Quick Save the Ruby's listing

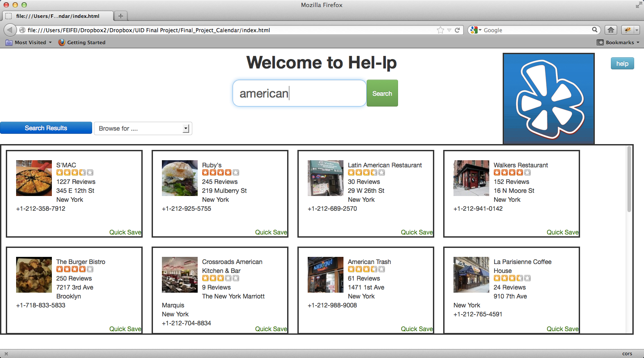(271, 232)
